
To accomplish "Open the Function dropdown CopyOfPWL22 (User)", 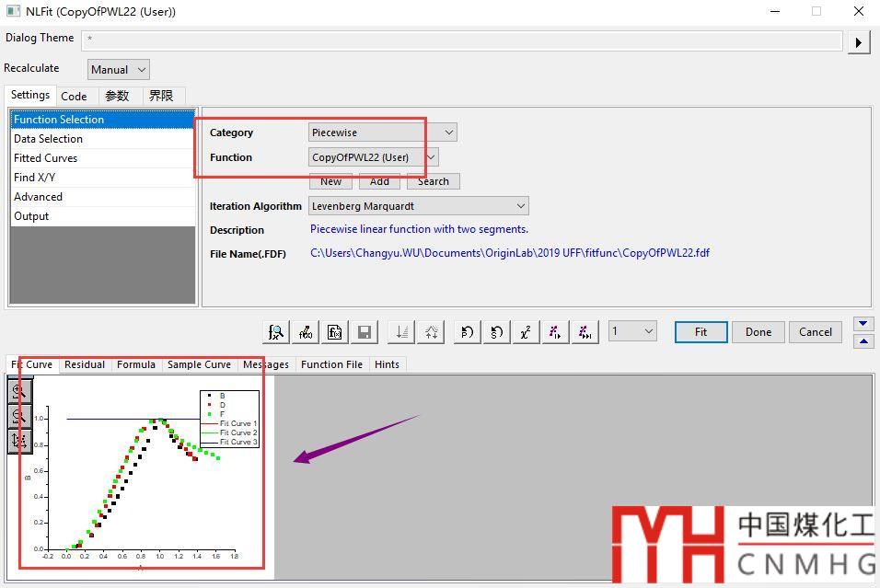I will pos(373,157).
